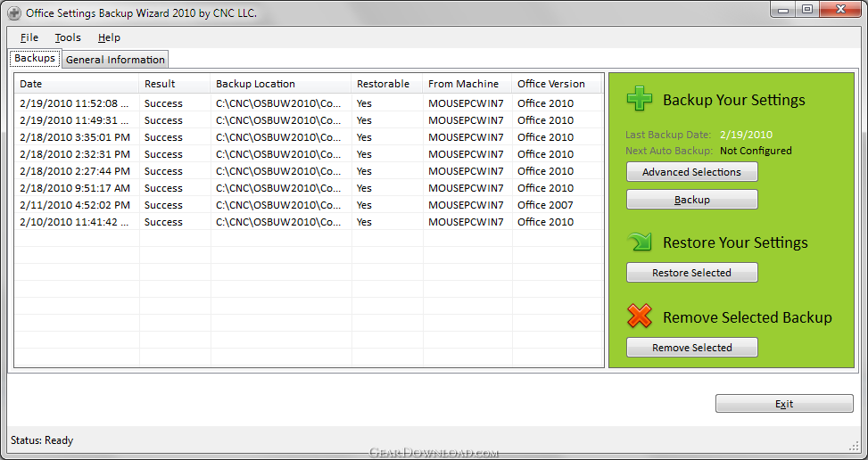Select the 2/18/2010 9:51:17 AM backup

[x=309, y=188]
